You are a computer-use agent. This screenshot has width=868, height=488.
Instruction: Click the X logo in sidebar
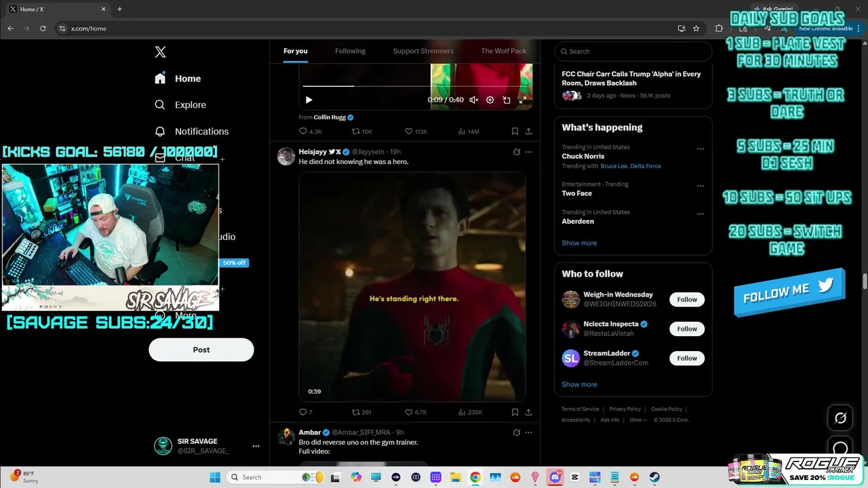pos(160,52)
